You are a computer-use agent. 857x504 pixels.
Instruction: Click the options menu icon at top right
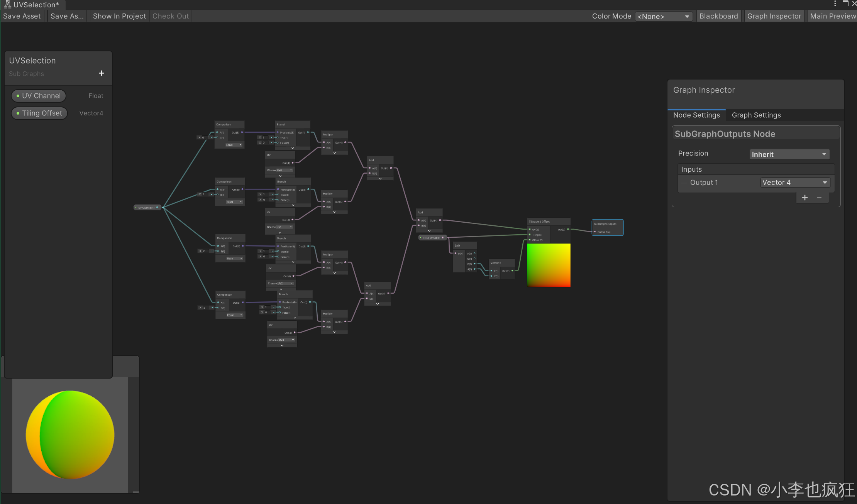835,3
